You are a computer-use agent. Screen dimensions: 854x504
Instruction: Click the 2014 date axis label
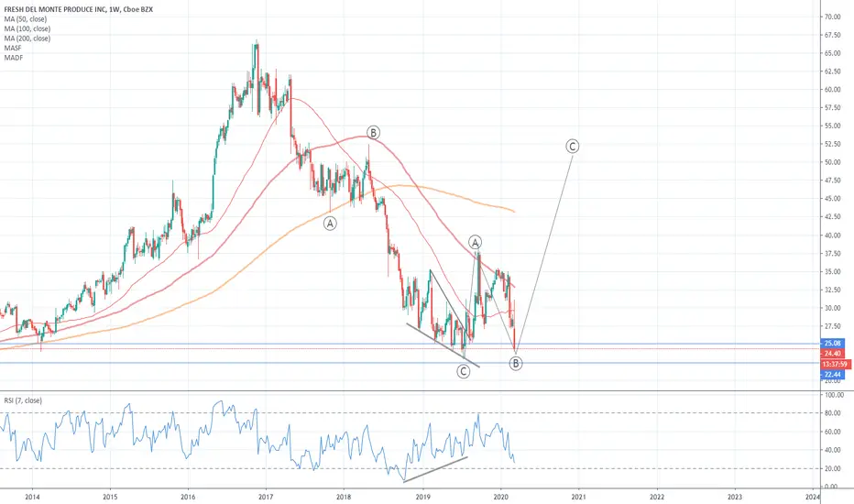(32, 497)
